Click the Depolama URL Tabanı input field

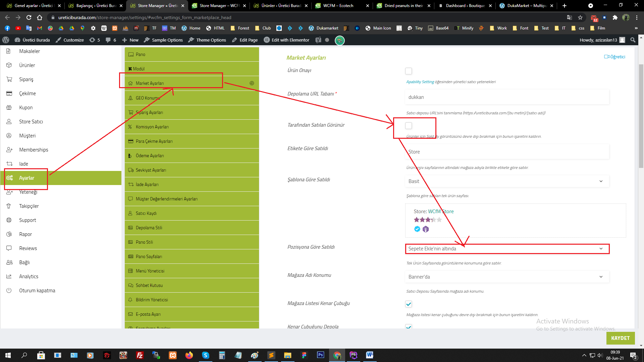coord(507,97)
